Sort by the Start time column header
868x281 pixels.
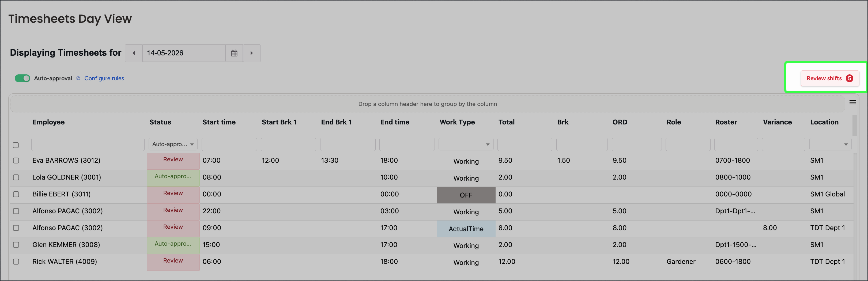pyautogui.click(x=219, y=122)
